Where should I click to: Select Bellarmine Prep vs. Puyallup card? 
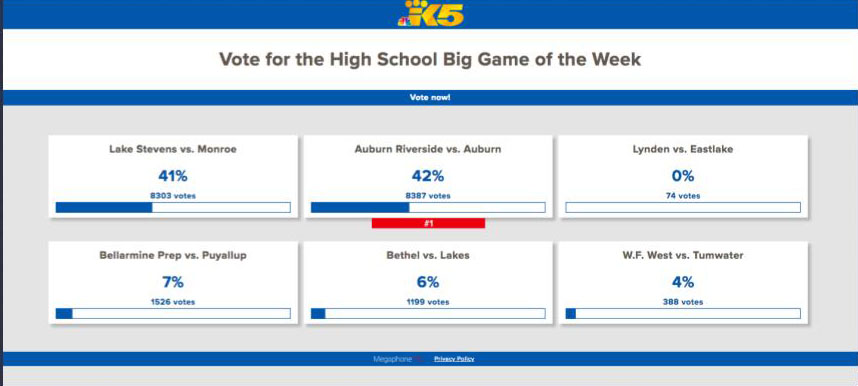173,283
